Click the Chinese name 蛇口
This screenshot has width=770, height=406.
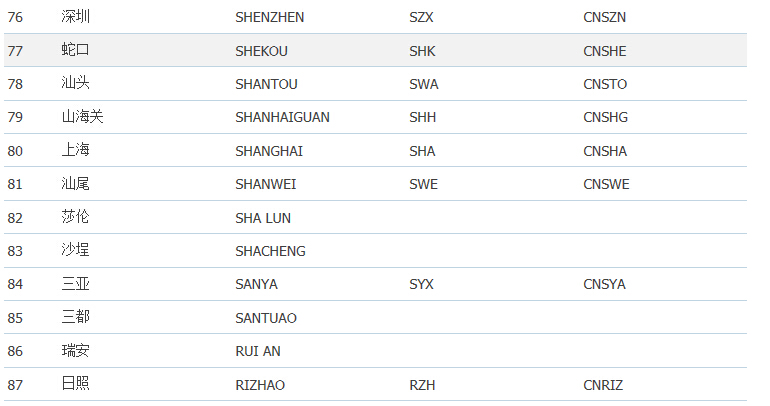coord(75,51)
